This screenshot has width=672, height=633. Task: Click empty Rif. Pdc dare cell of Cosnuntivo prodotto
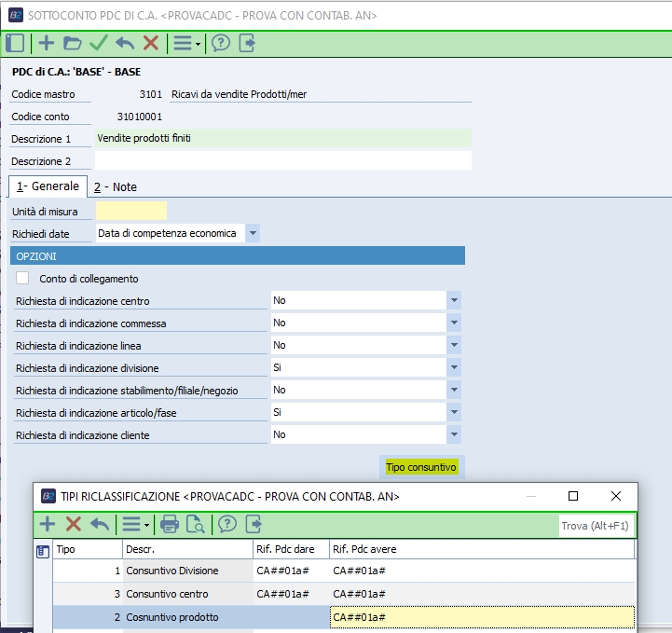point(291,617)
